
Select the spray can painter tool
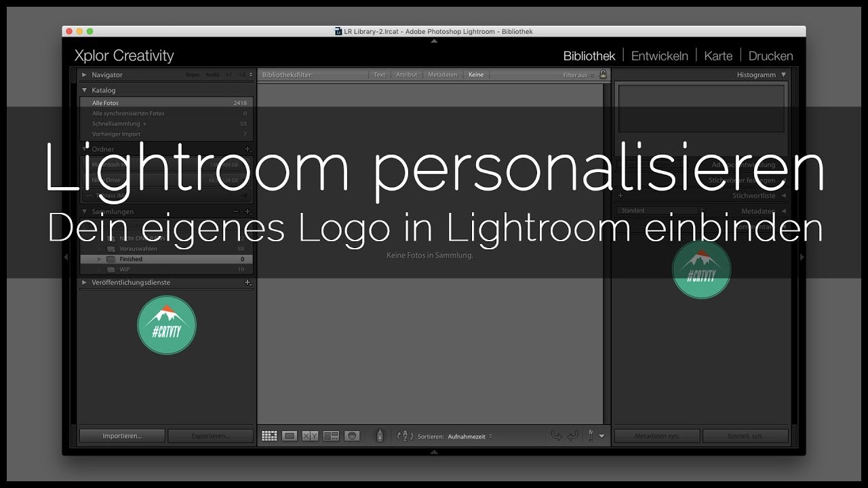click(380, 436)
